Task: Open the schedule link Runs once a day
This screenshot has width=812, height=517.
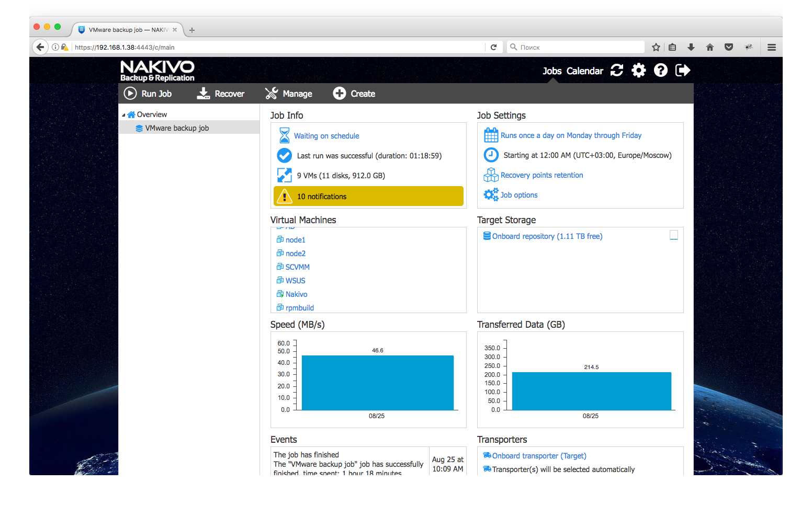Action: tap(571, 135)
